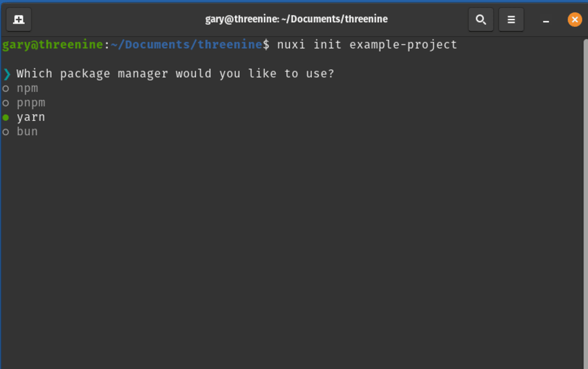Image resolution: width=588 pixels, height=369 pixels.
Task: Select the bun radio option
Action: (6, 132)
